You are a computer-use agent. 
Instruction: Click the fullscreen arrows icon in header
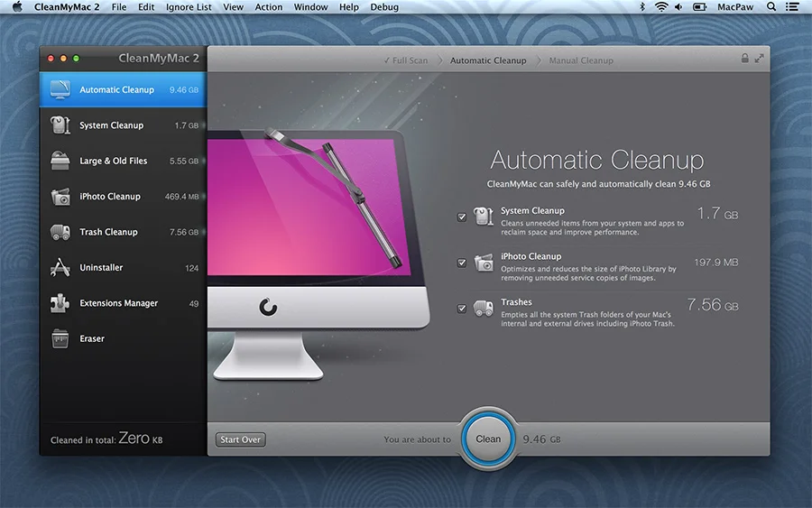(x=759, y=58)
